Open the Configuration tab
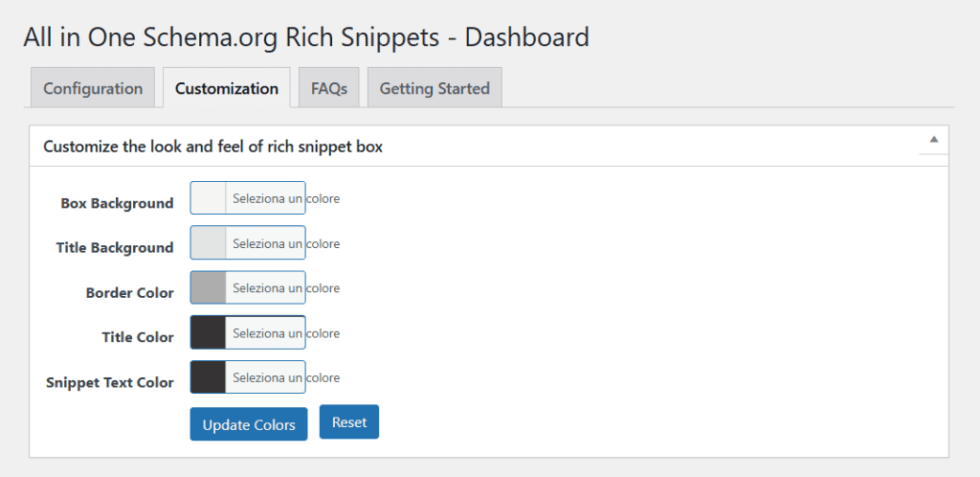The image size is (980, 477). [x=93, y=88]
